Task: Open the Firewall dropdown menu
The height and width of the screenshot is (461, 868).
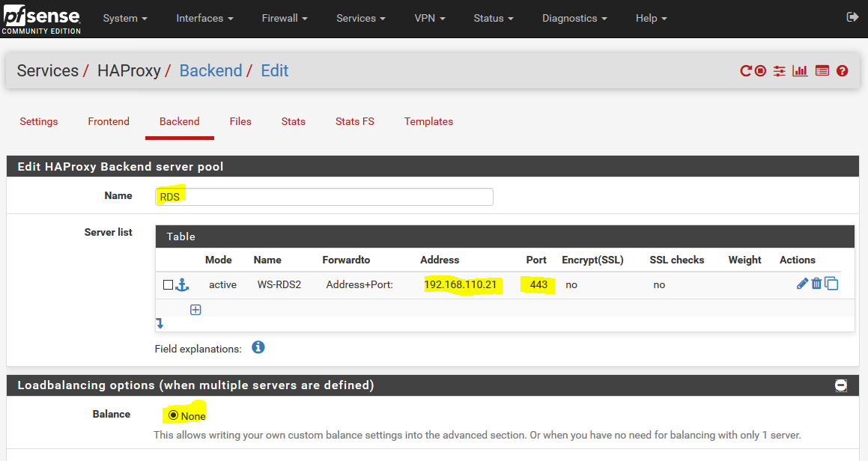Action: click(285, 18)
